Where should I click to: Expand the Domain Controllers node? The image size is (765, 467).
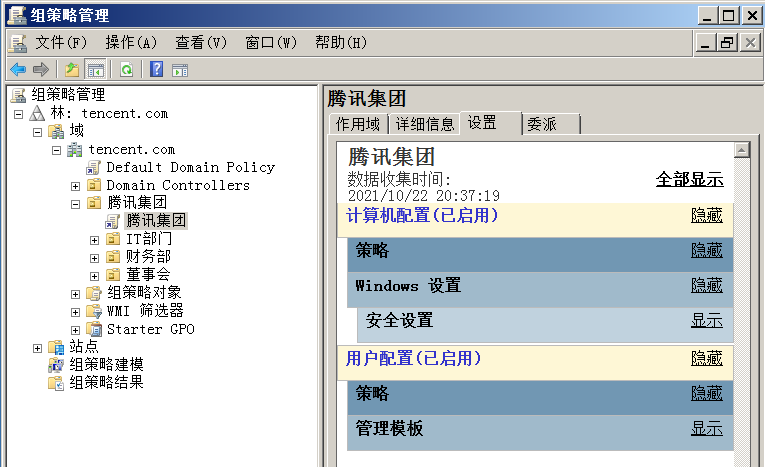[75, 186]
